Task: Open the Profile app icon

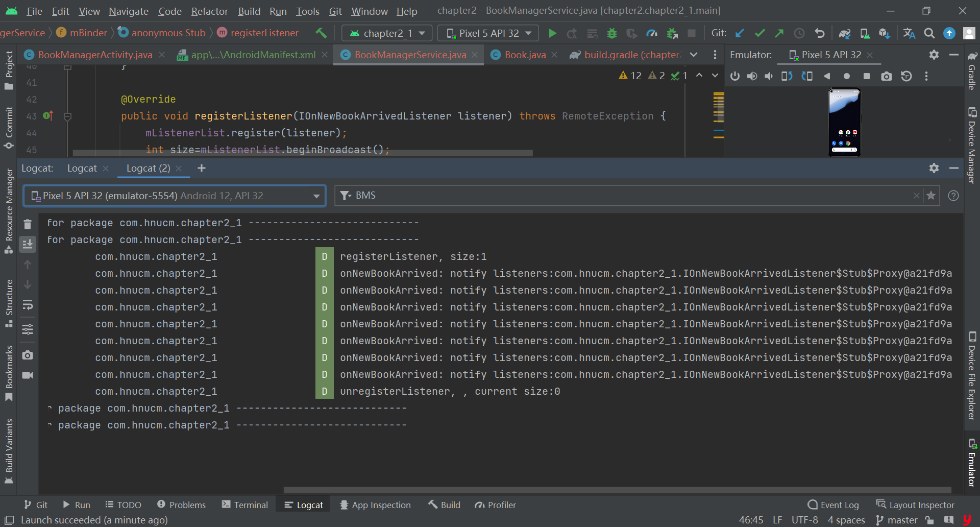Action: tap(652, 33)
